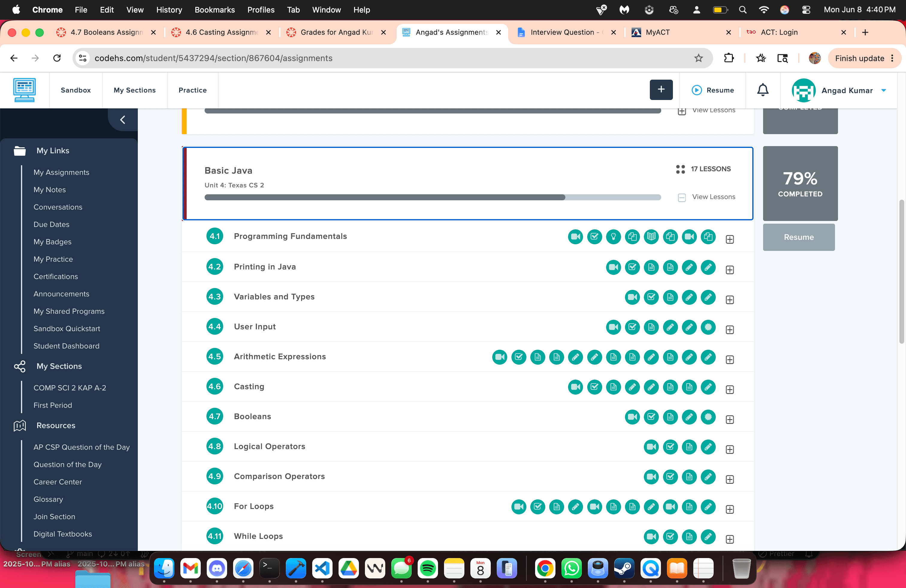
Task: Open the video icon in Casting row
Action: click(x=575, y=387)
